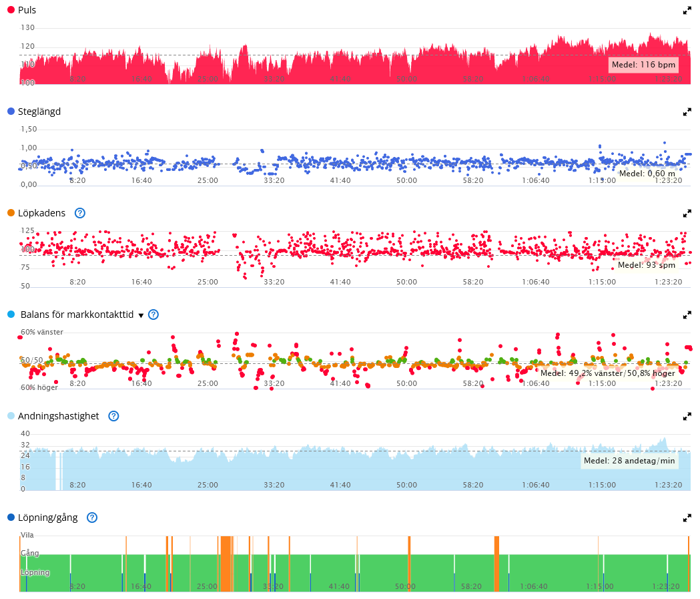Click the 'Medel: 49,2% vänster/50,8% höger' label
This screenshot has height=599, width=700.
click(608, 373)
